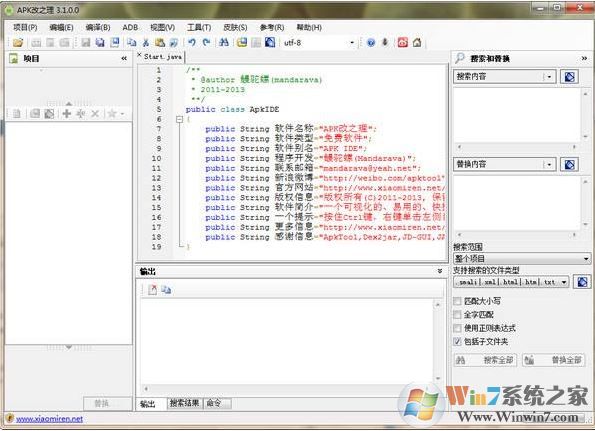Click the red Weibo icon
Image resolution: width=595 pixels, height=431 pixels.
(x=403, y=42)
